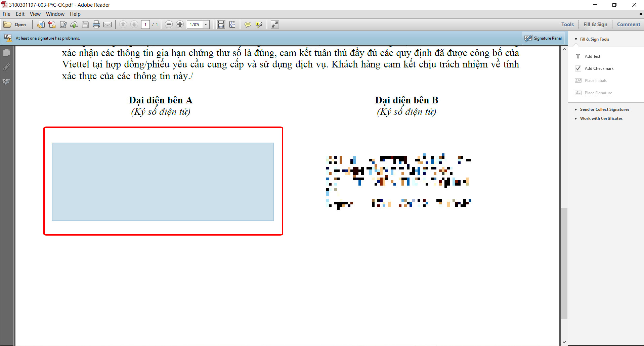Expand Work with Certificates section

[x=601, y=118]
